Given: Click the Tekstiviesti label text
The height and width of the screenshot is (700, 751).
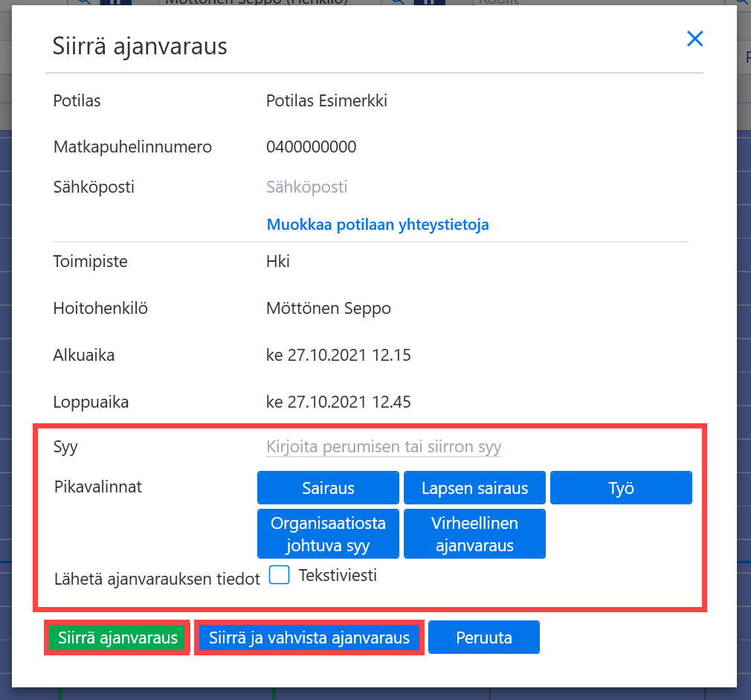Looking at the screenshot, I should click(x=338, y=575).
